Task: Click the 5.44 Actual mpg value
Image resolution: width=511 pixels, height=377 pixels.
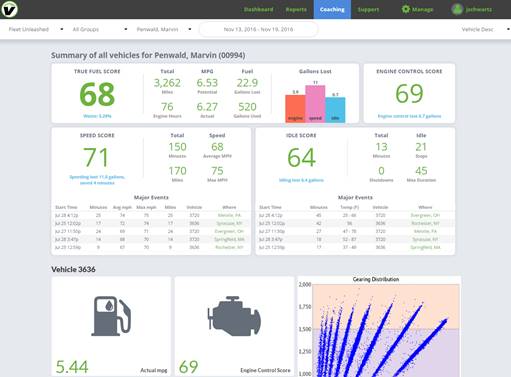Action: tap(72, 367)
